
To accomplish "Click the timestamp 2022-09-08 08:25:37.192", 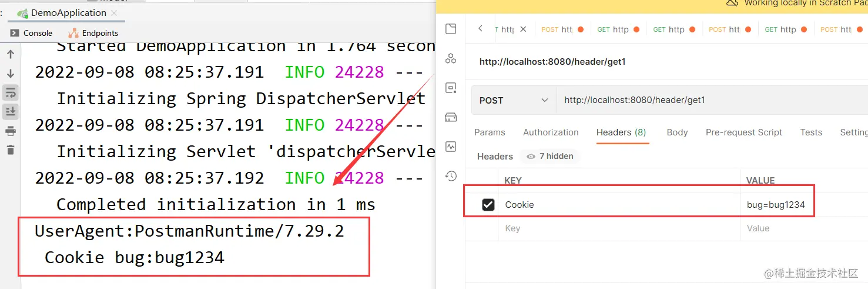I will click(x=149, y=178).
